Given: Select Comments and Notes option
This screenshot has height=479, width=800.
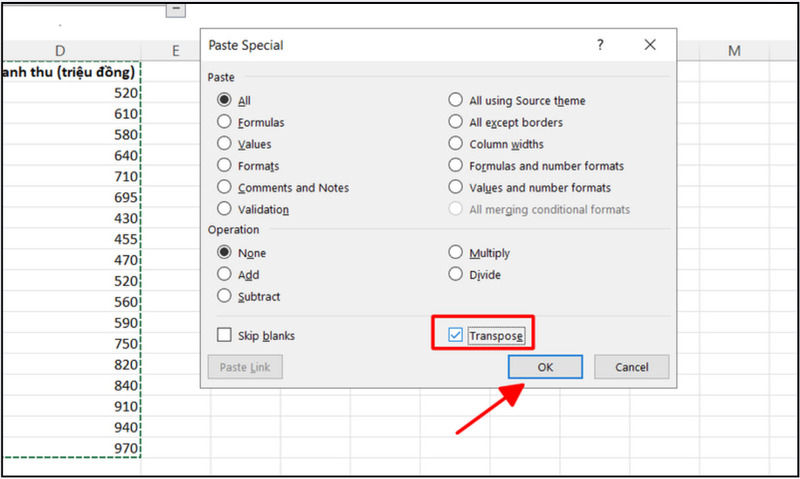Looking at the screenshot, I should click(x=224, y=188).
